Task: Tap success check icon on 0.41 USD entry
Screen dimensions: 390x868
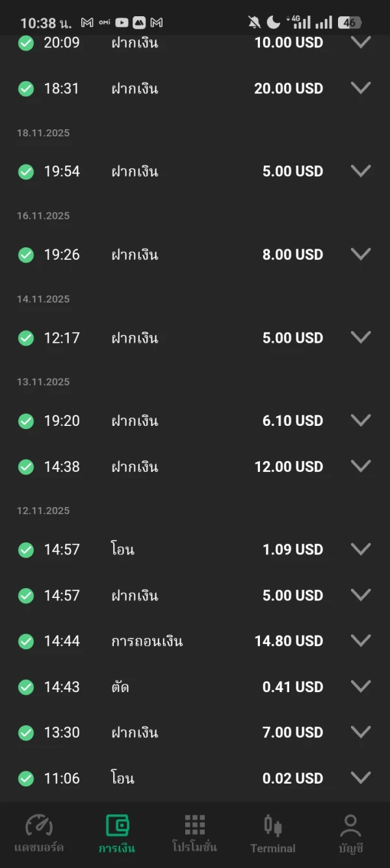Action: 26,687
